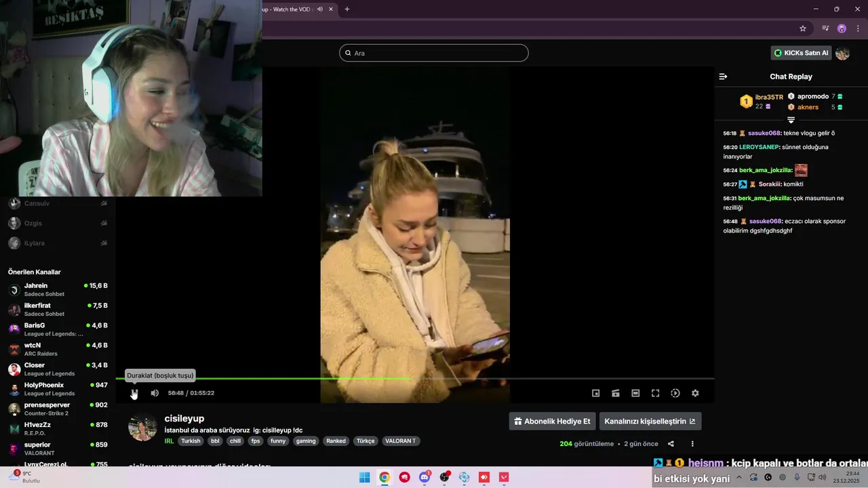868x488 pixels.
Task: Select the VALORAN T tag
Action: 401,441
